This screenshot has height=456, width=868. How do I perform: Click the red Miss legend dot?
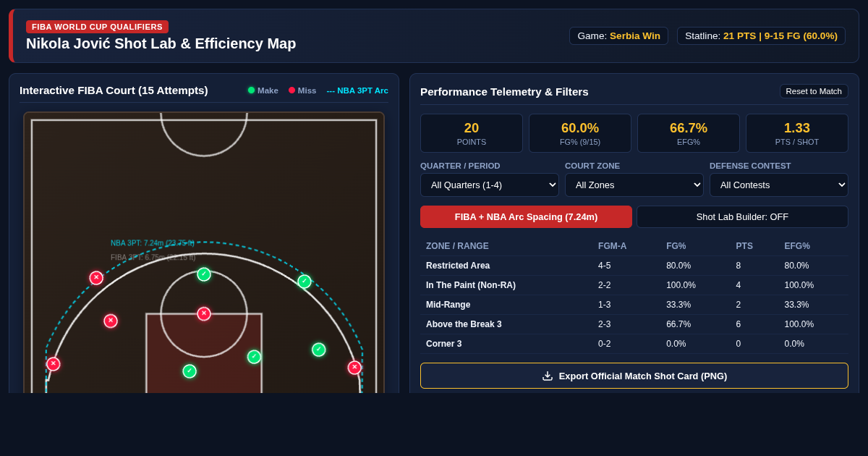point(292,90)
